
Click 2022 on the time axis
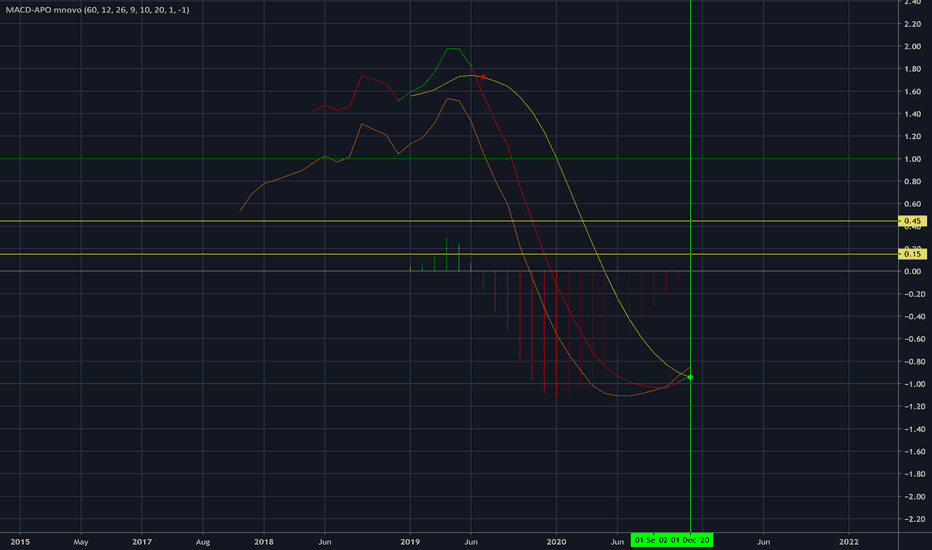[848, 542]
